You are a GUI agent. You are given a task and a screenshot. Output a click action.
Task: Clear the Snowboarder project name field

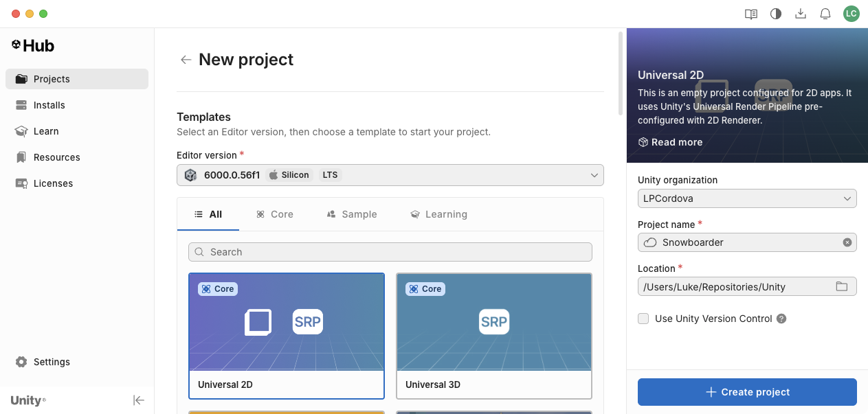(847, 242)
